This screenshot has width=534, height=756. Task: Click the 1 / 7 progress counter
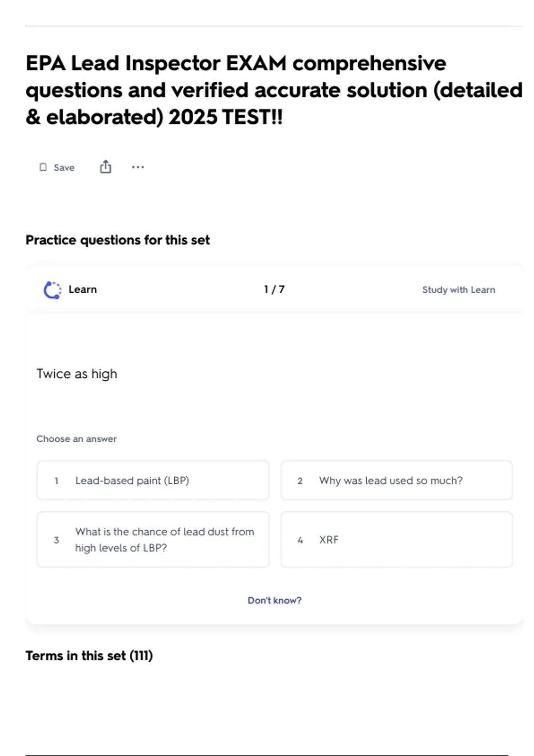[x=274, y=290]
